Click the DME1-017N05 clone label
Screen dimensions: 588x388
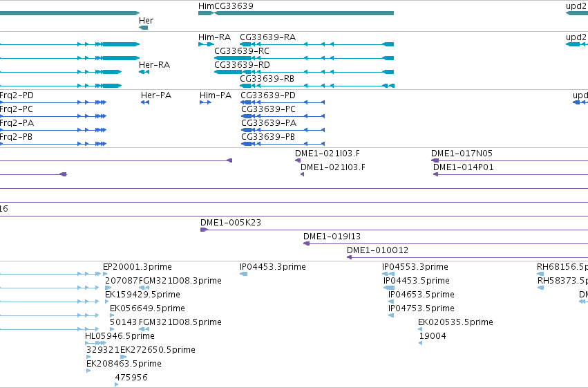[x=462, y=154]
